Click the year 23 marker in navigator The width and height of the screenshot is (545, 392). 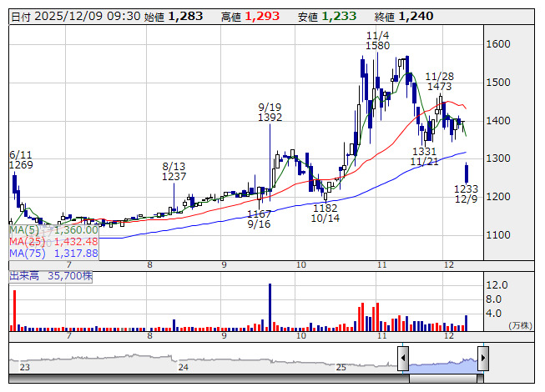25,367
